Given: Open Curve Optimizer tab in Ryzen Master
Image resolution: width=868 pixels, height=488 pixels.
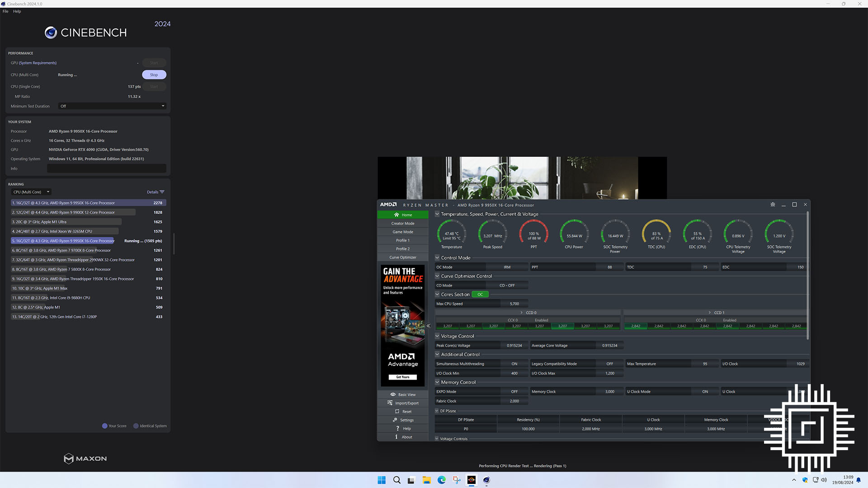Looking at the screenshot, I should (x=403, y=258).
